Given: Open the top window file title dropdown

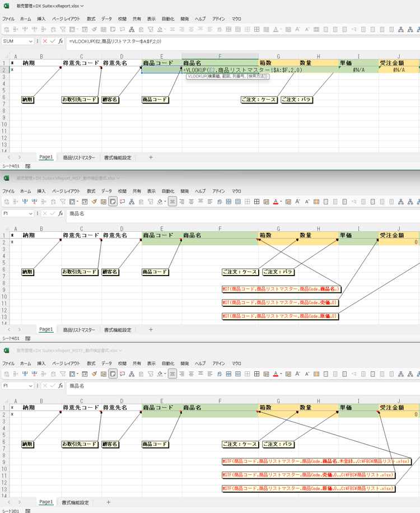Looking at the screenshot, I should (x=82, y=6).
